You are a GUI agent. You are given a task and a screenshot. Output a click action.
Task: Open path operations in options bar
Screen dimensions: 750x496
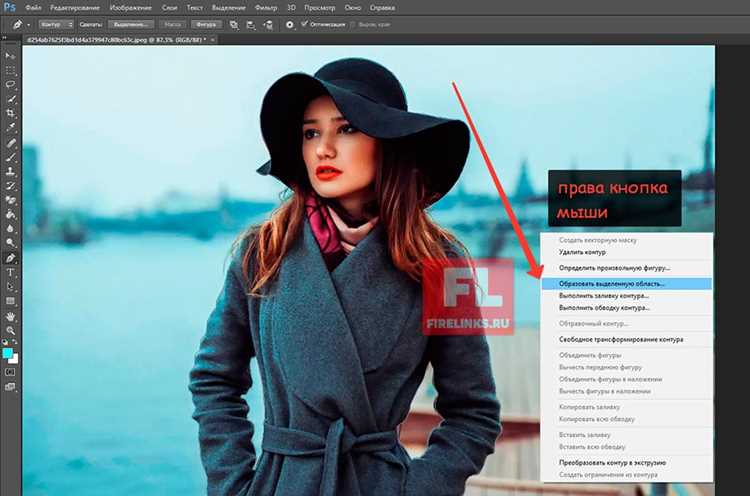[234, 24]
